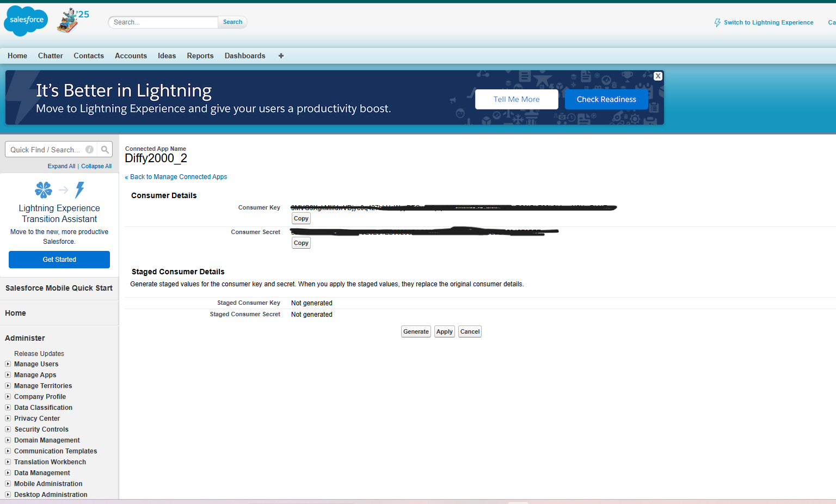This screenshot has height=504, width=836.
Task: Open the Security Controls link
Action: coord(41,429)
